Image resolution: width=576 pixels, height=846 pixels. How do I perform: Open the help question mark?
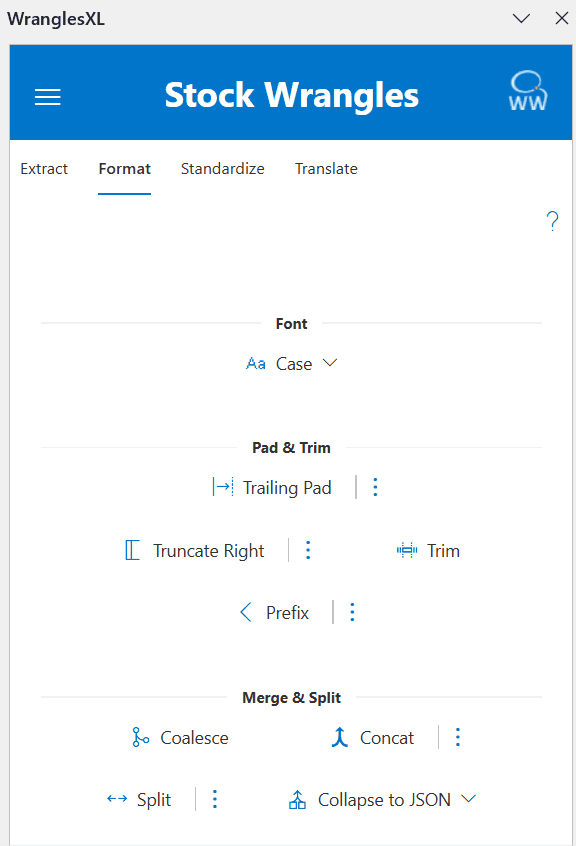click(553, 220)
